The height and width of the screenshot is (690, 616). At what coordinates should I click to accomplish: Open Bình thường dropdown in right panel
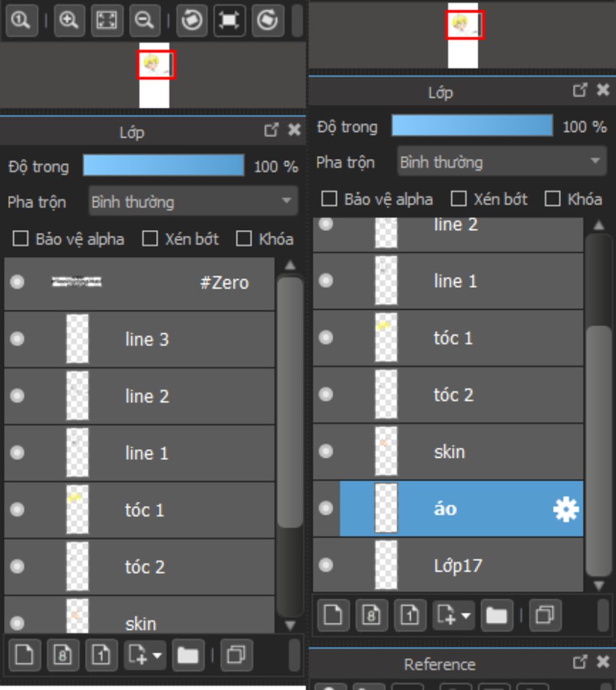tap(502, 162)
